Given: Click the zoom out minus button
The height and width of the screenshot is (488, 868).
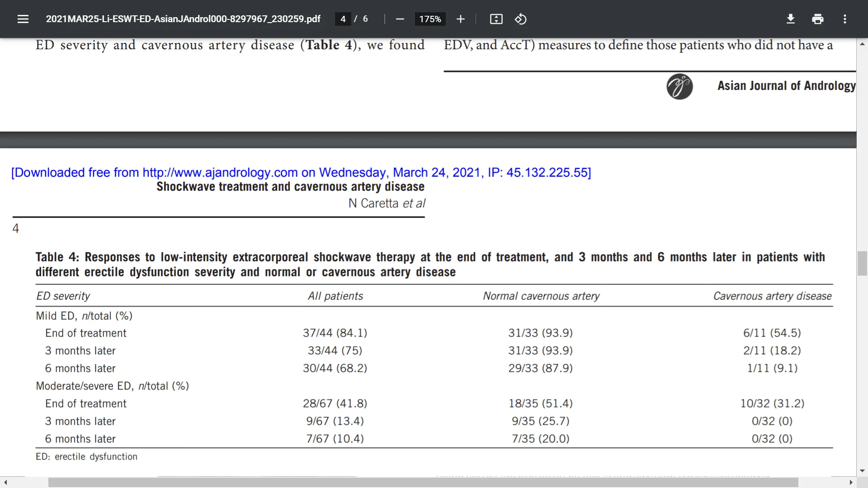Looking at the screenshot, I should click(400, 19).
